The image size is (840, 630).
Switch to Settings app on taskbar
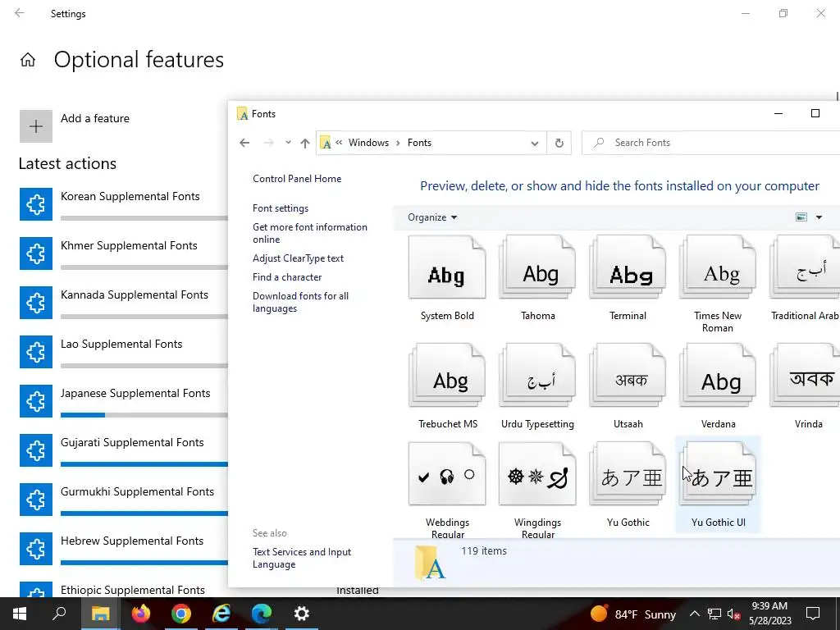(x=302, y=614)
